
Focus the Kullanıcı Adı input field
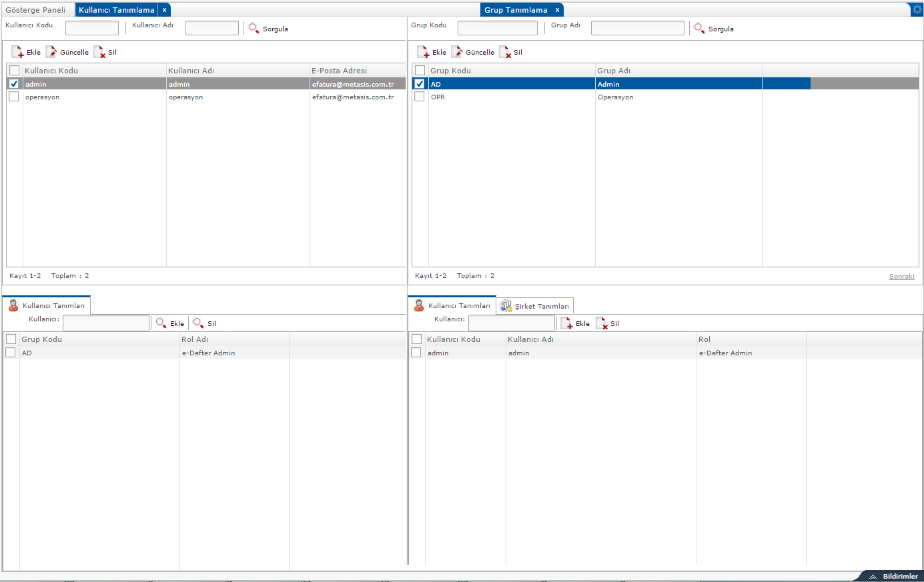click(212, 28)
